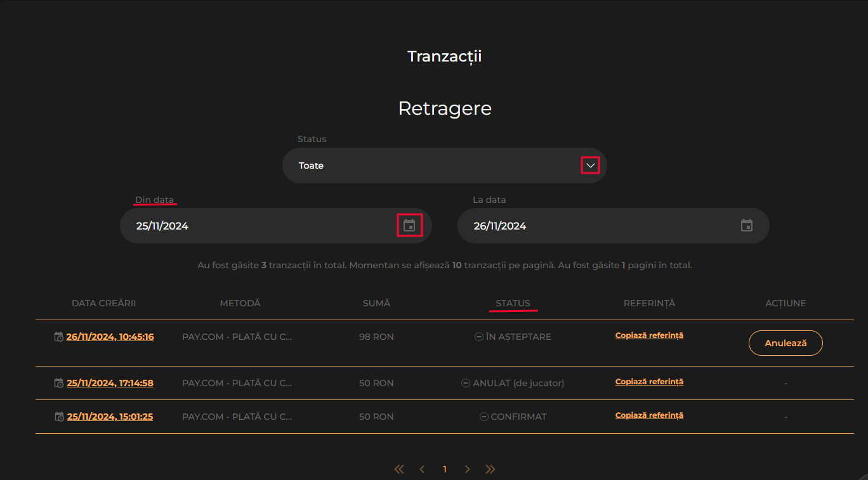Click clock-calendar icon beside 25/11/2024, 17:14:58
This screenshot has width=868, height=480.
click(58, 383)
